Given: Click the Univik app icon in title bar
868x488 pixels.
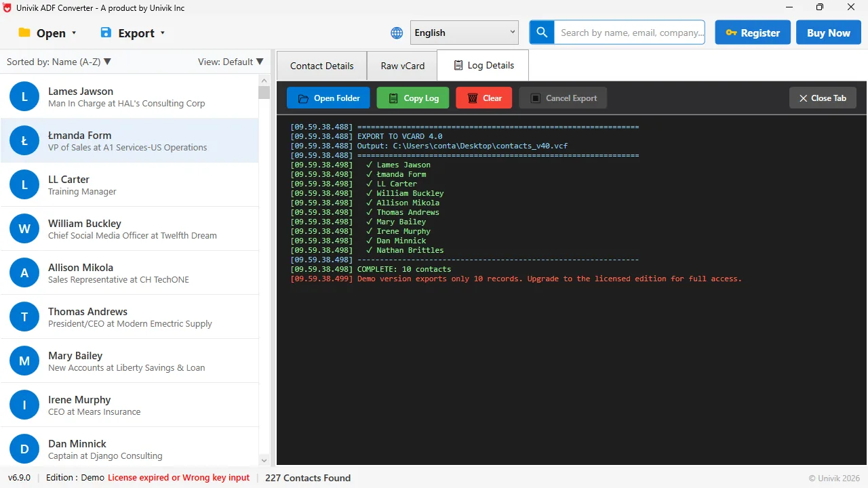Looking at the screenshot, I should click(7, 7).
